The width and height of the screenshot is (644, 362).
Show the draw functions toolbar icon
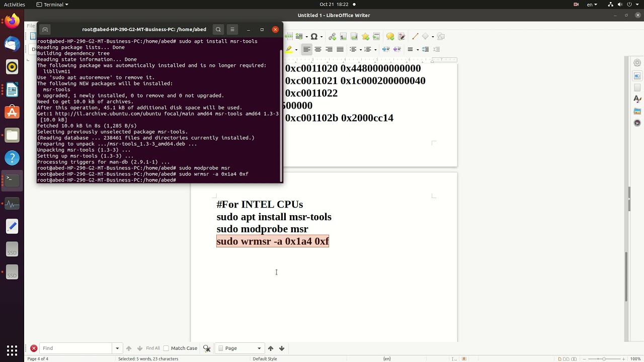(441, 36)
